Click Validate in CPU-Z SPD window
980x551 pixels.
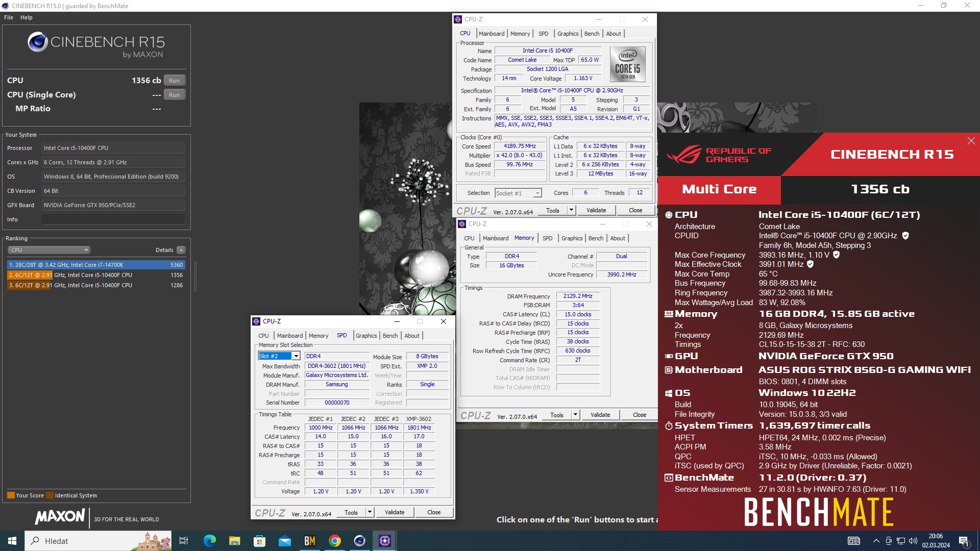coord(395,512)
